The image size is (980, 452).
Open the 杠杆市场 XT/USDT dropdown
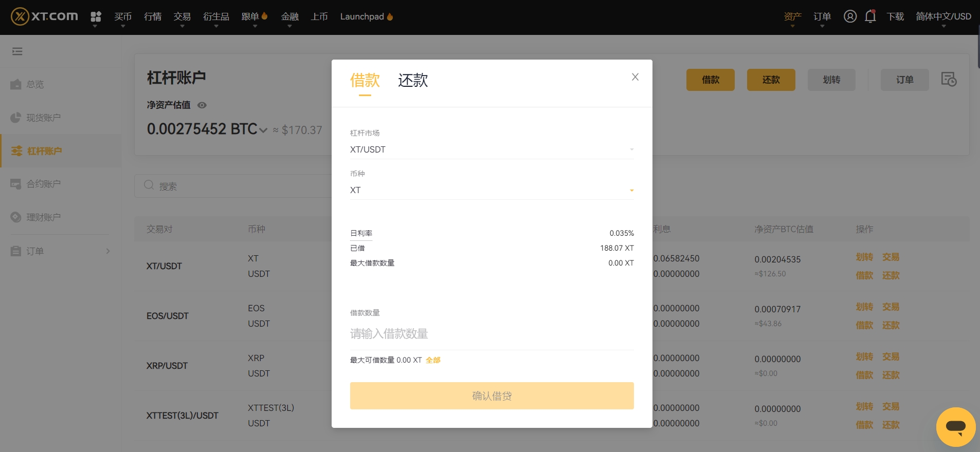(x=492, y=149)
